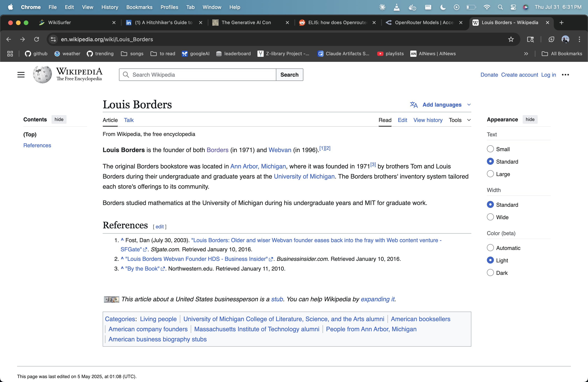Open the Bookmarks menu in the menu bar
Screen dimensions: 588x382
click(x=139, y=7)
